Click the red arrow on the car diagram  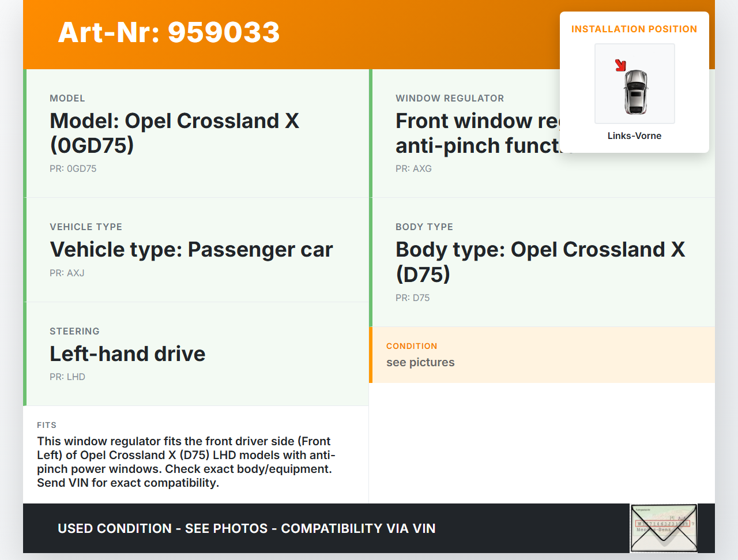(x=620, y=65)
